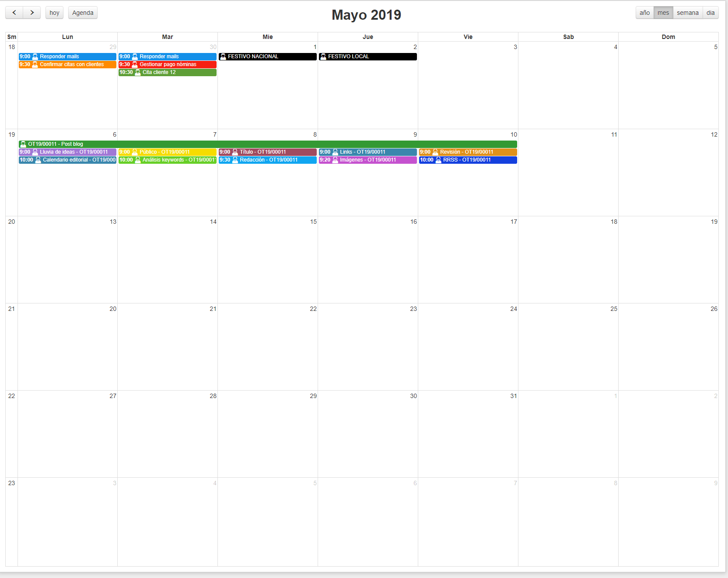Image resolution: width=728 pixels, height=578 pixels.
Task: Select day number 28
Action: point(213,396)
